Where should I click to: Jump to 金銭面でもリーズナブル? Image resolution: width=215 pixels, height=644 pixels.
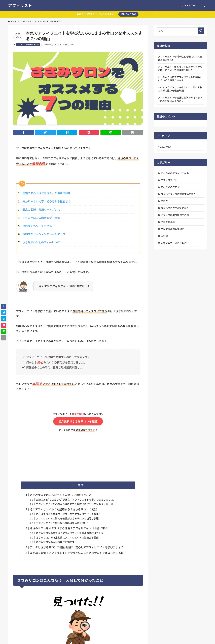click(x=37, y=226)
